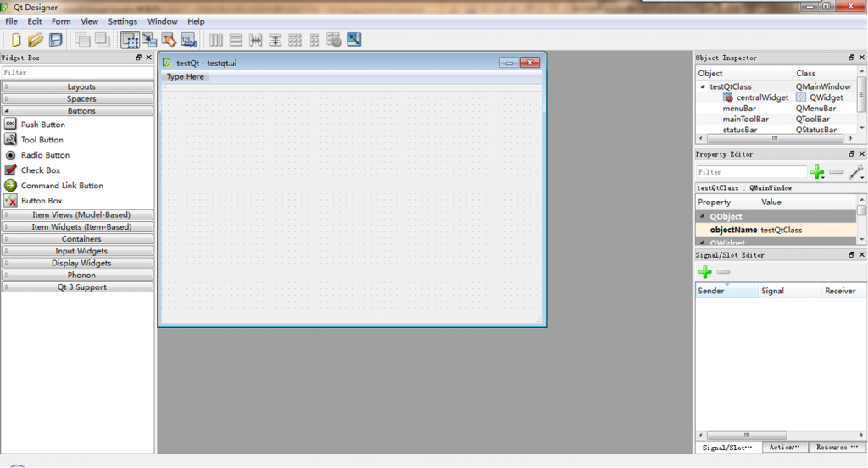The image size is (868, 468).
Task: Click the Open Form folder icon
Action: 36,40
